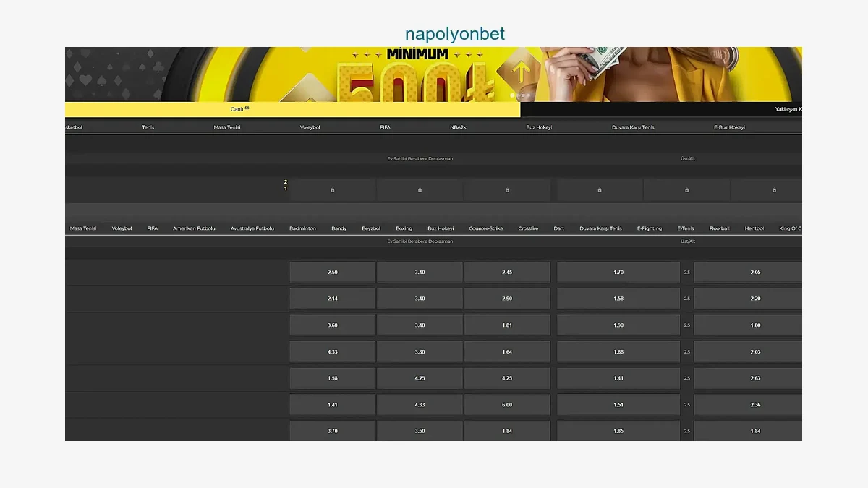Switch to the Canlı tab
The image size is (868, 488).
tap(239, 108)
